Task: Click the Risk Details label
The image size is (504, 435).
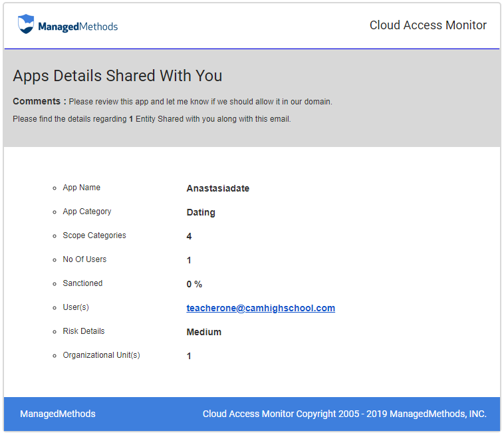Action: point(83,331)
